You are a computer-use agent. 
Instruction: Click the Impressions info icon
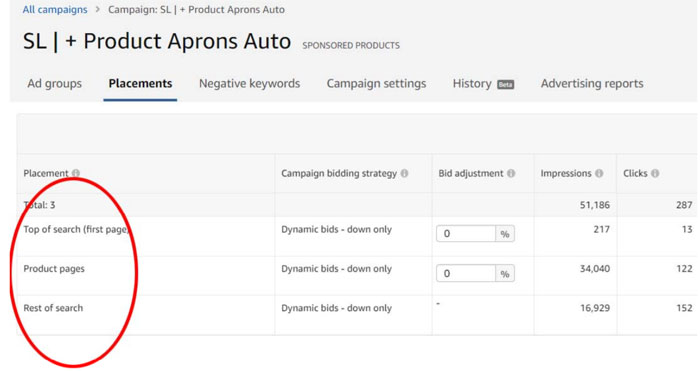(599, 173)
